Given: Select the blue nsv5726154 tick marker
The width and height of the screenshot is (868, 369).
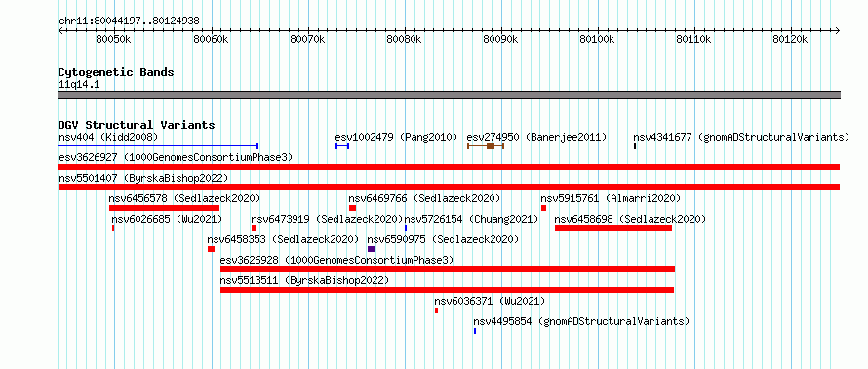Looking at the screenshot, I should (406, 228).
